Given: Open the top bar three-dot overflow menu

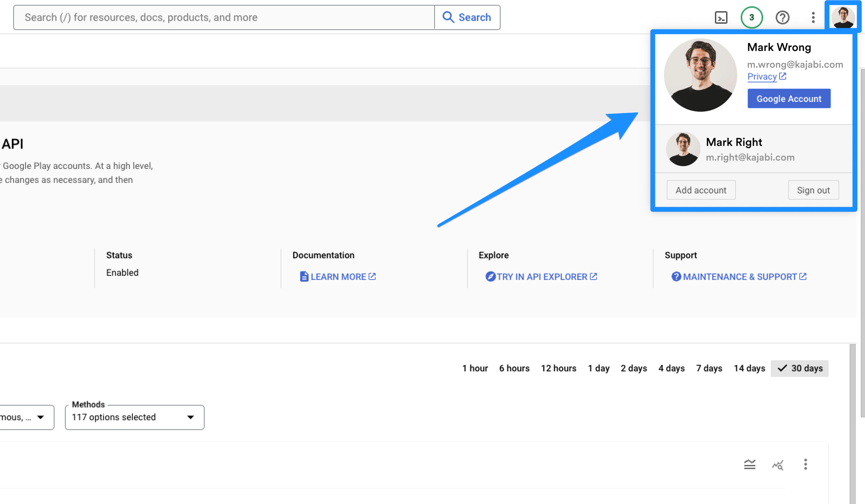Looking at the screenshot, I should tap(813, 17).
